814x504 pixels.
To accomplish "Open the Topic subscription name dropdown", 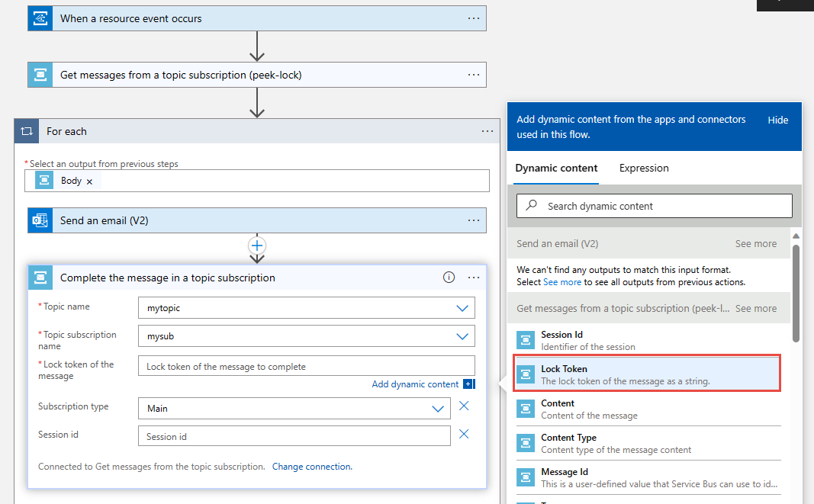I will 462,336.
